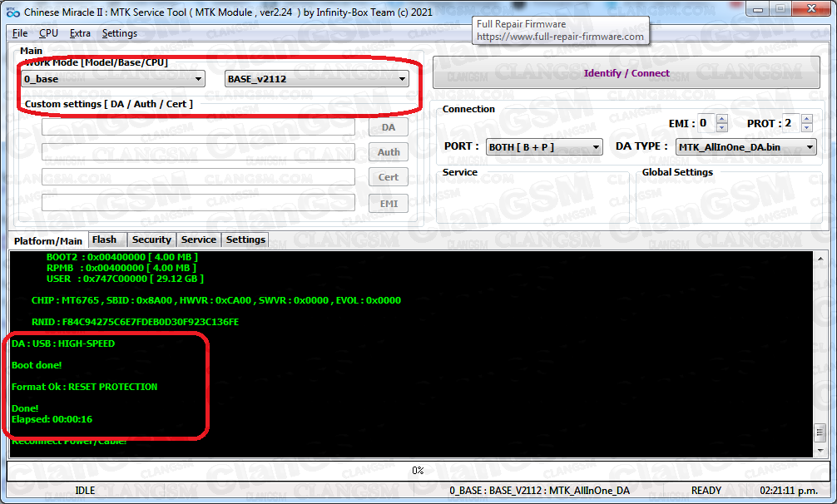Switch to the Flash tab

click(104, 240)
